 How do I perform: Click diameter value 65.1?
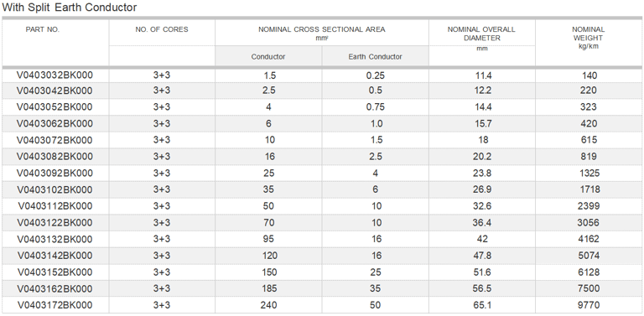pyautogui.click(x=482, y=305)
